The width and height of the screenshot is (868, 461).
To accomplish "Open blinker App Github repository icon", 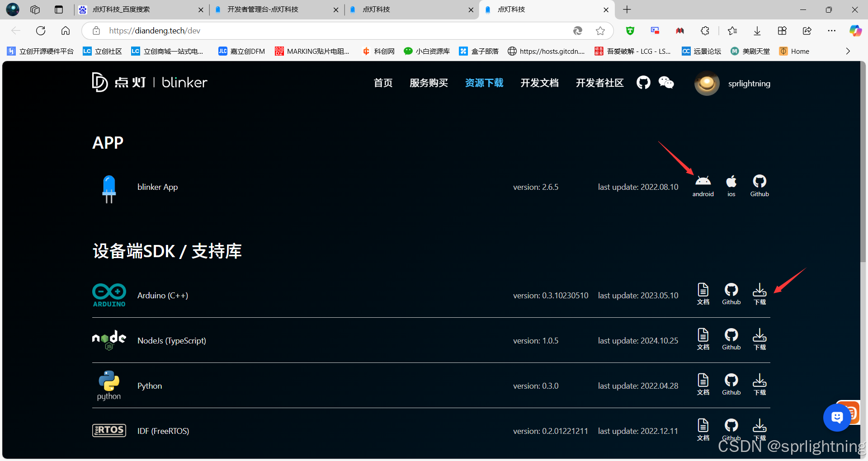I will tap(759, 186).
